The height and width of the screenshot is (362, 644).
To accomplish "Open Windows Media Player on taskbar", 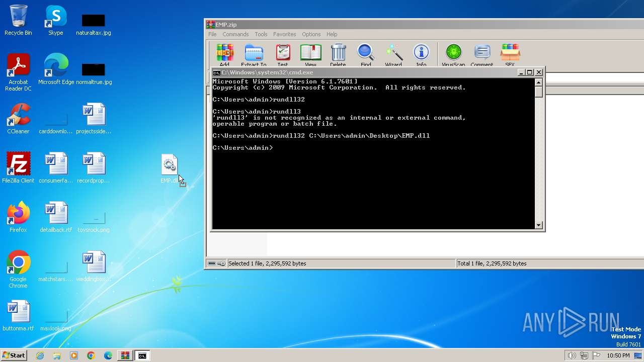I will pyautogui.click(x=74, y=355).
